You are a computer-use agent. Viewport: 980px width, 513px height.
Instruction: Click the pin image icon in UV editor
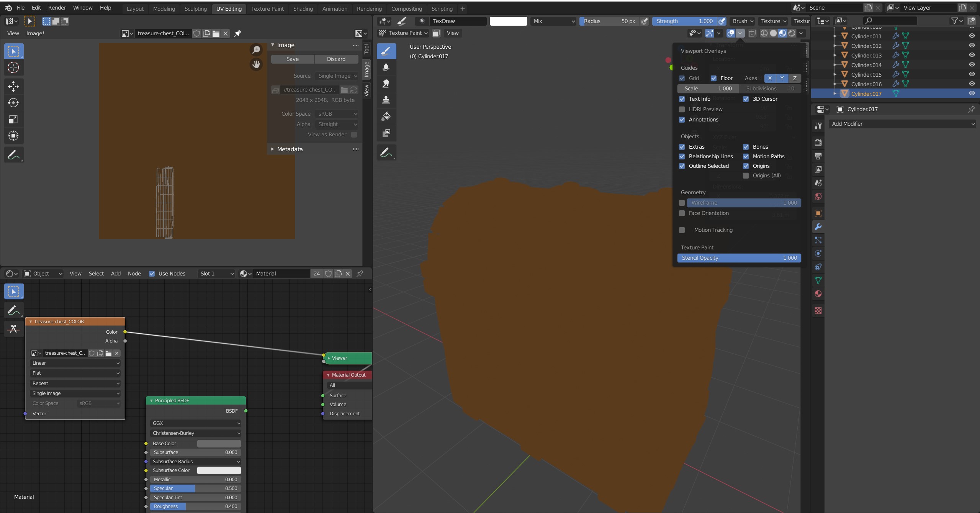click(238, 33)
